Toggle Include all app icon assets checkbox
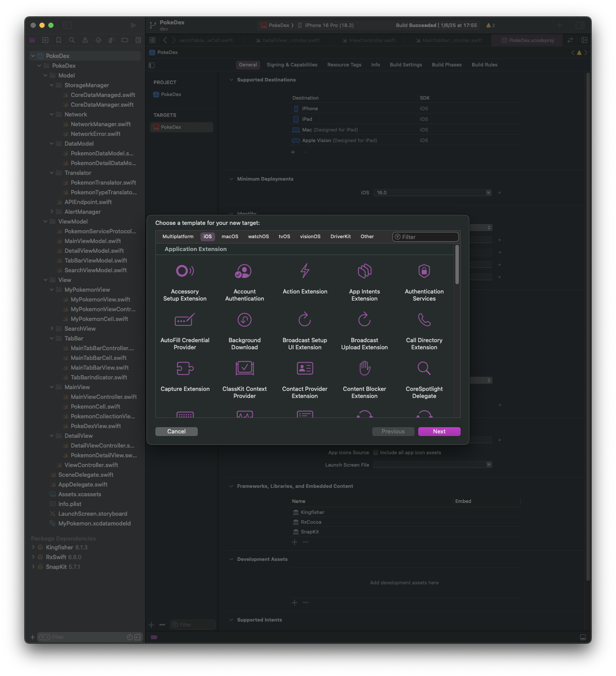Viewport: 616px width, 676px height. (x=376, y=452)
